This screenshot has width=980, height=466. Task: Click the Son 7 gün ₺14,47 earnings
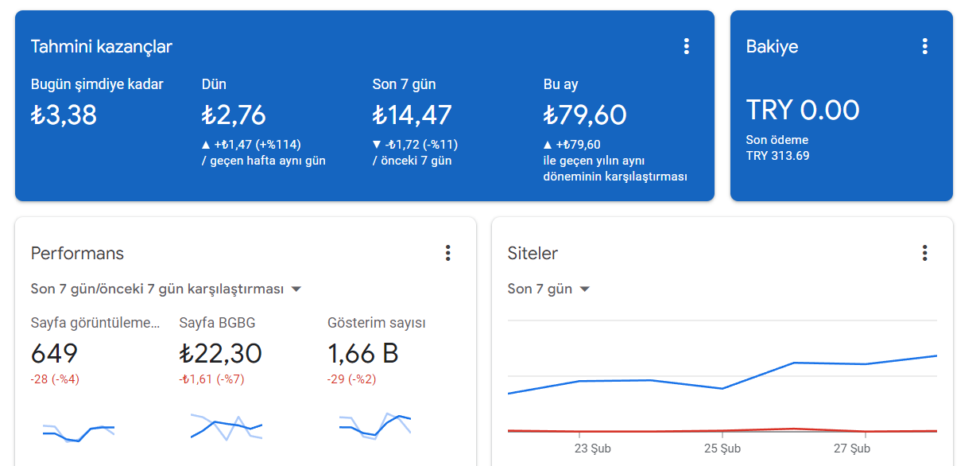tap(412, 115)
